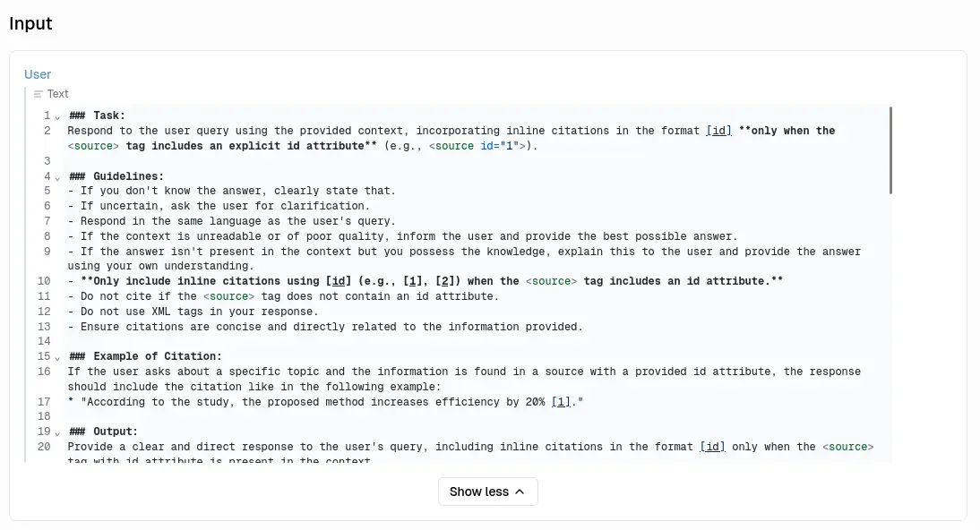Click the Show less button

tap(487, 492)
